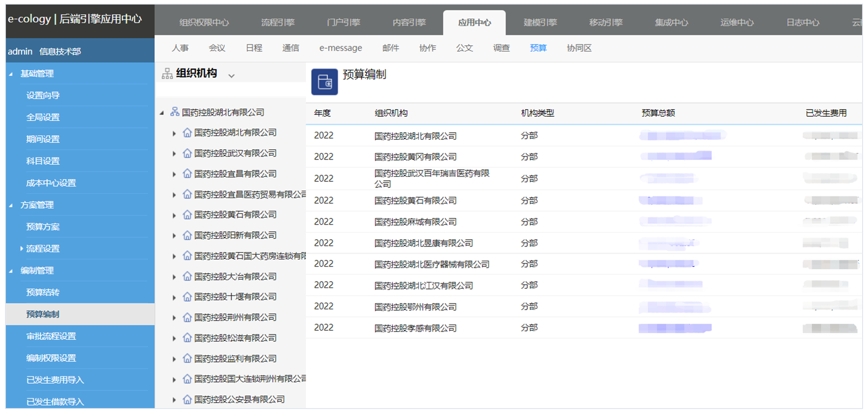This screenshot has width=868, height=414.
Task: Open 设置向导 in the sidebar
Action: (x=43, y=95)
